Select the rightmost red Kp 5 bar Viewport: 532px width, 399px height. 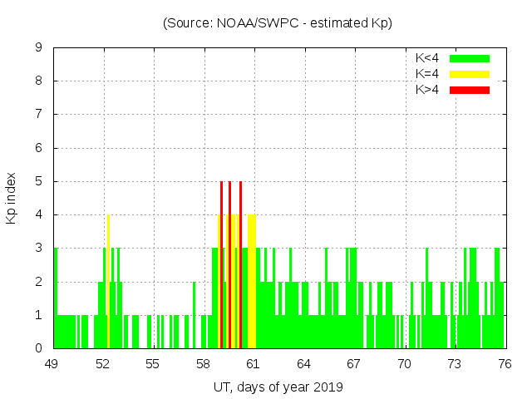pyautogui.click(x=240, y=266)
